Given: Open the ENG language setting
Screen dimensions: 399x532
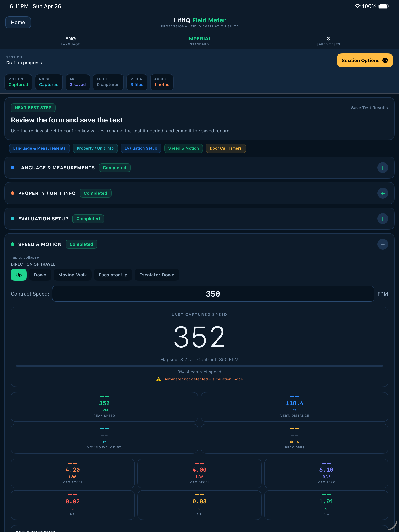Looking at the screenshot, I should 71,41.
